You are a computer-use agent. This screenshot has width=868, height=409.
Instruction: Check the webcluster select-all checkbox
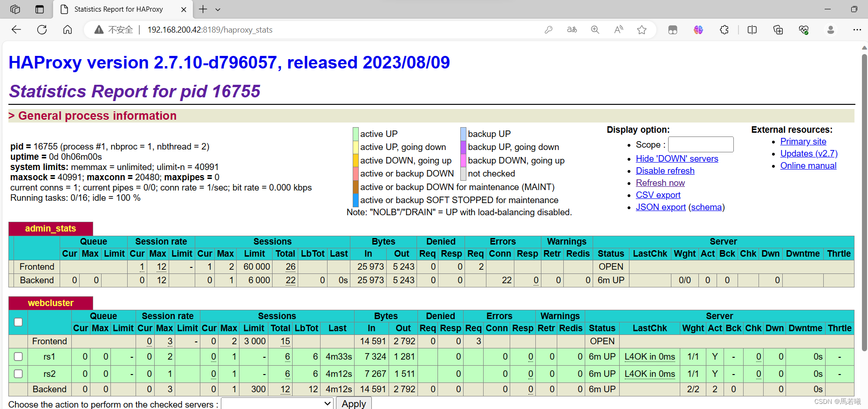[x=18, y=322]
